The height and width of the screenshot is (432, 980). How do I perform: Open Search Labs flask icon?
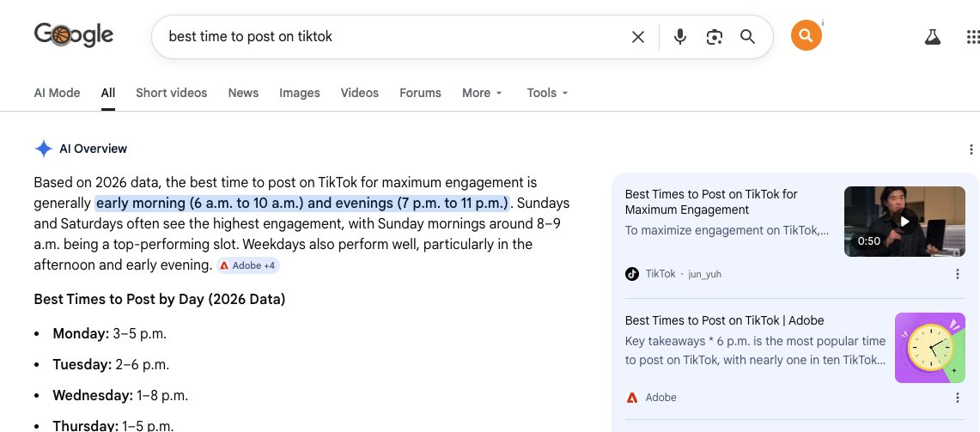(933, 37)
